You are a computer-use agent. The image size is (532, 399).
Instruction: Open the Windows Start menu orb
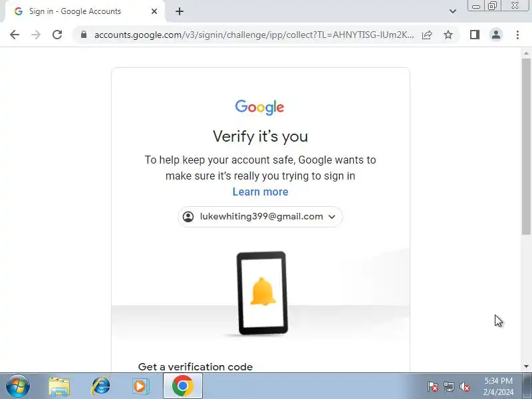click(x=18, y=386)
